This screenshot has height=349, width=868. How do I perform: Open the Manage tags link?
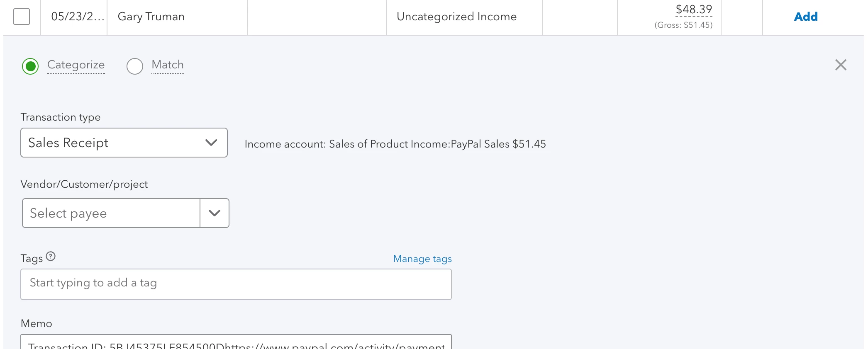click(422, 259)
